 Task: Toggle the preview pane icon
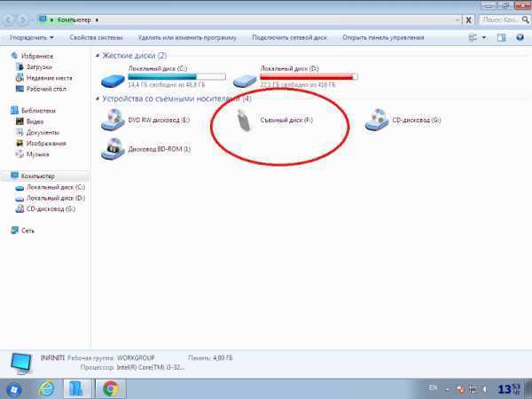pyautogui.click(x=501, y=37)
